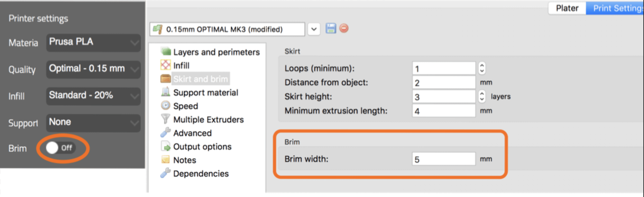
Task: Select Dependencies in the settings list
Action: [201, 174]
